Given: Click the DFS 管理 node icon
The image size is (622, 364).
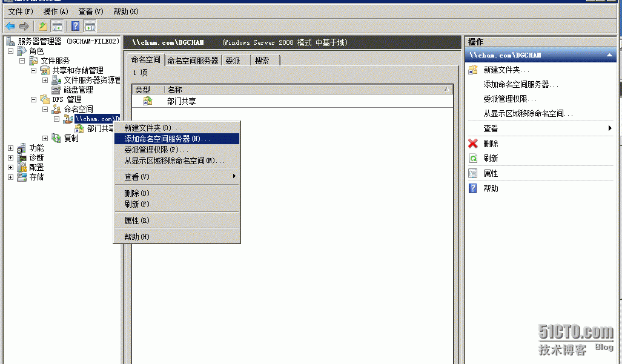Looking at the screenshot, I should point(45,99).
